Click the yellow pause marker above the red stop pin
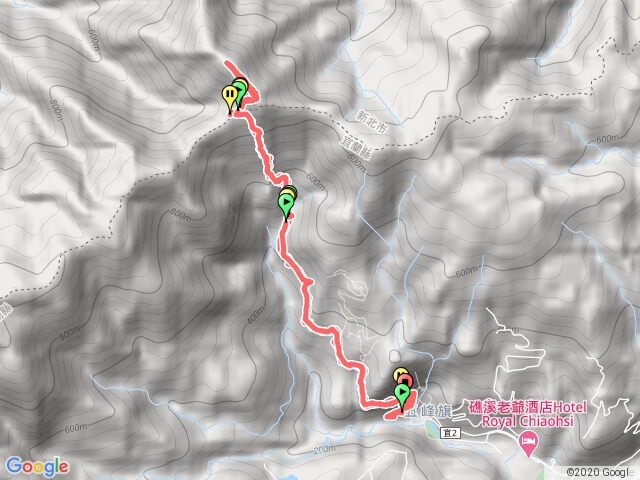The width and height of the screenshot is (640, 480). (400, 372)
